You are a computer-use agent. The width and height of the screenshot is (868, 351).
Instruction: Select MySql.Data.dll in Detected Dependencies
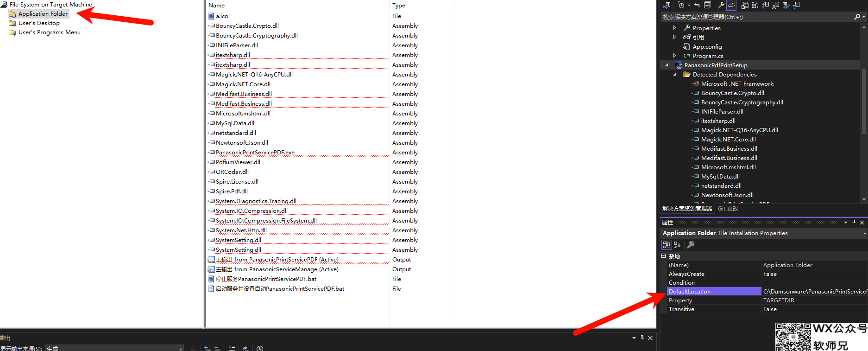click(x=720, y=176)
